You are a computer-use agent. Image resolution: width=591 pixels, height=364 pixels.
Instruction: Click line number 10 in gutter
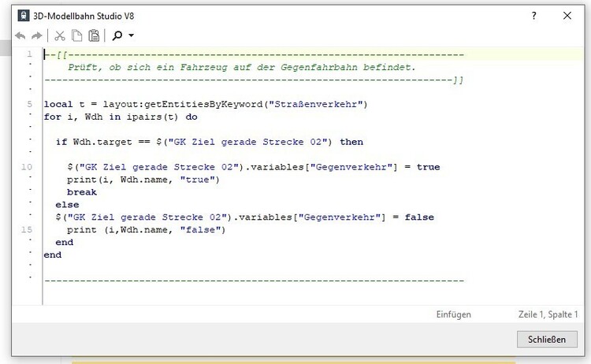[x=26, y=167]
